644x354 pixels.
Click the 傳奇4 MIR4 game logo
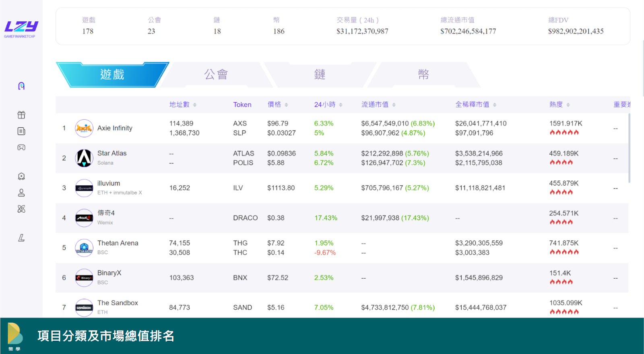[84, 218]
